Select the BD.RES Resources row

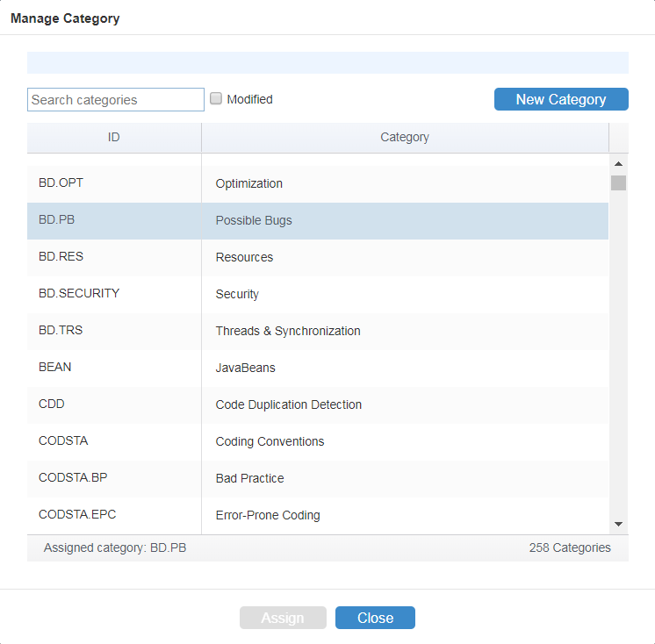[x=318, y=258]
